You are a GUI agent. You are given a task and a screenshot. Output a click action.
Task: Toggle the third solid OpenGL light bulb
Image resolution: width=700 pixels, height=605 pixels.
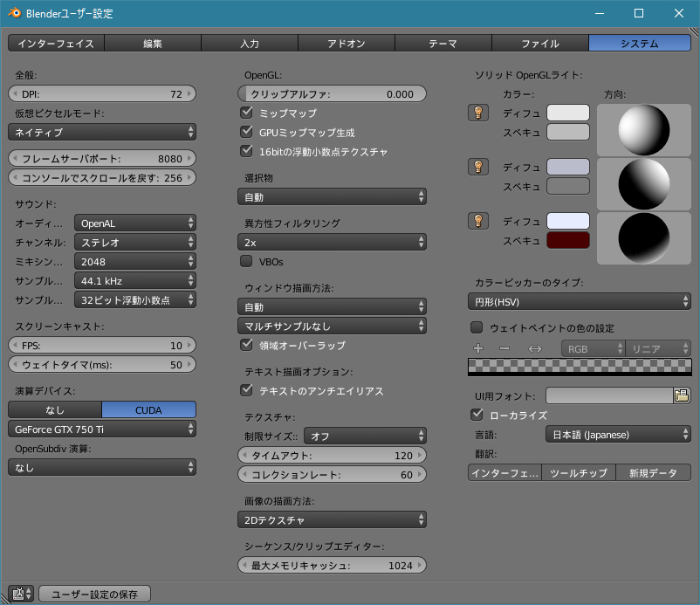(477, 221)
